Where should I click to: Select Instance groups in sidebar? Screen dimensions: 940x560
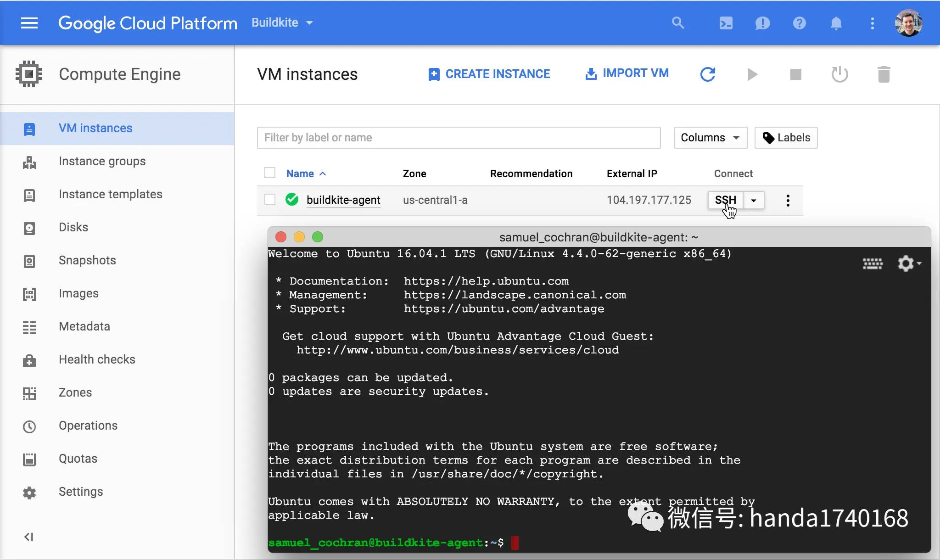[102, 161]
